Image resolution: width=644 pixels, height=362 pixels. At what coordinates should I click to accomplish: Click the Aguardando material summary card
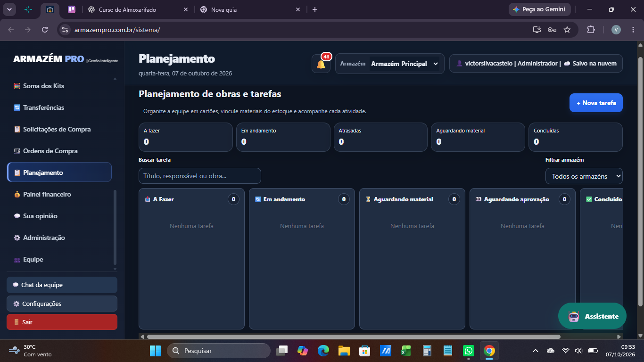tap(478, 137)
